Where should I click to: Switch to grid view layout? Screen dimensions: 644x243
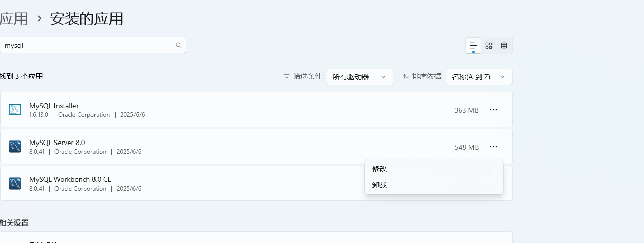(489, 46)
